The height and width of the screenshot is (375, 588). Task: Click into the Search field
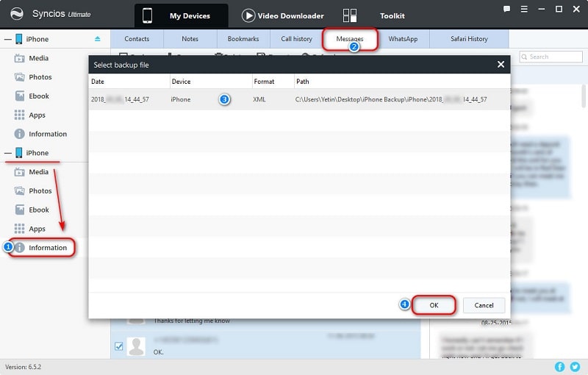tap(551, 57)
